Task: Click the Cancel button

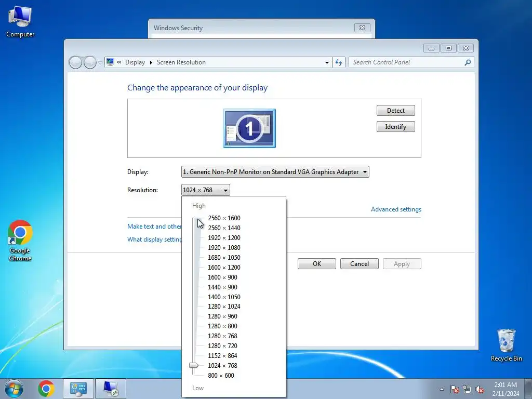Action: 360,263
